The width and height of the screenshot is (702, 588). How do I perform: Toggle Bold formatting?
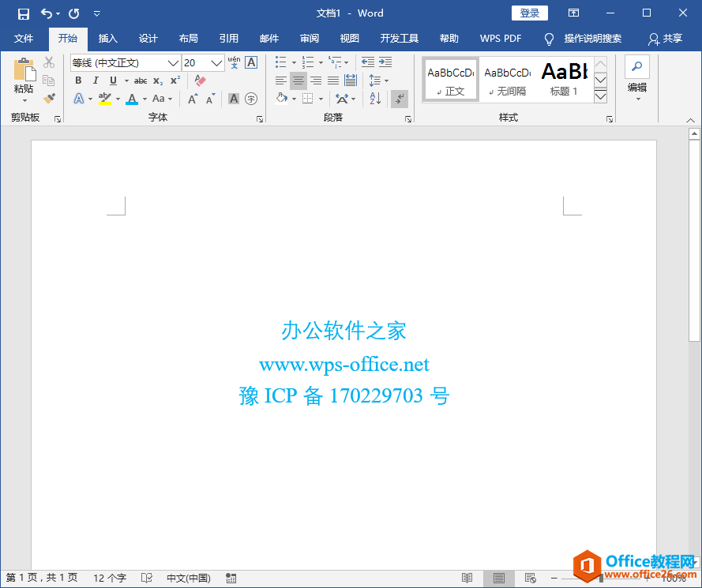[x=78, y=81]
